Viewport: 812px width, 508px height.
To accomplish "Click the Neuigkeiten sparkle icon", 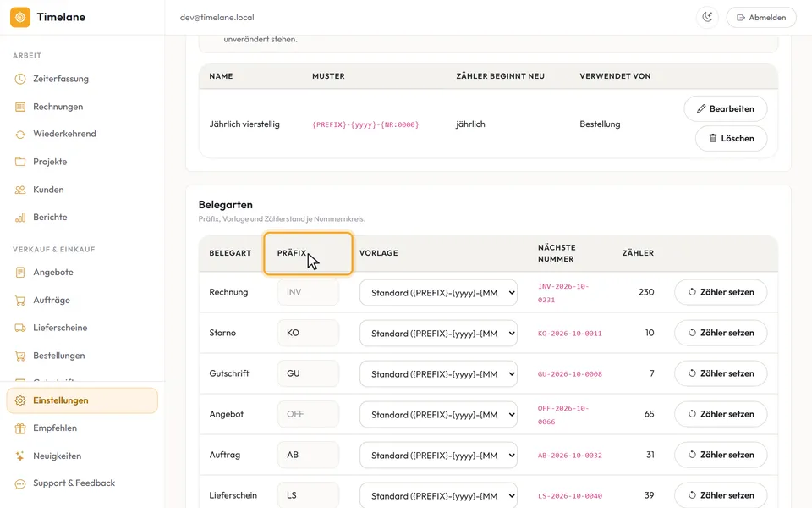I will (x=20, y=456).
